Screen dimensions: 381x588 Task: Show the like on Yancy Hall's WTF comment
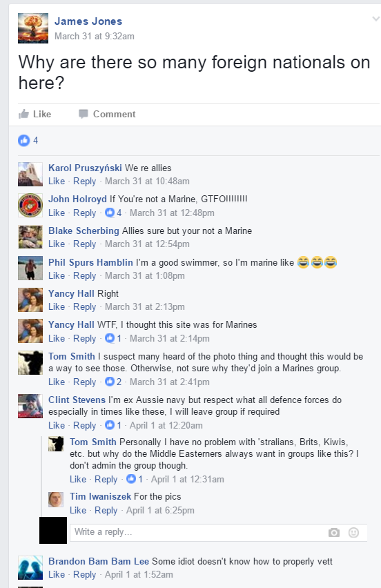pyautogui.click(x=113, y=338)
